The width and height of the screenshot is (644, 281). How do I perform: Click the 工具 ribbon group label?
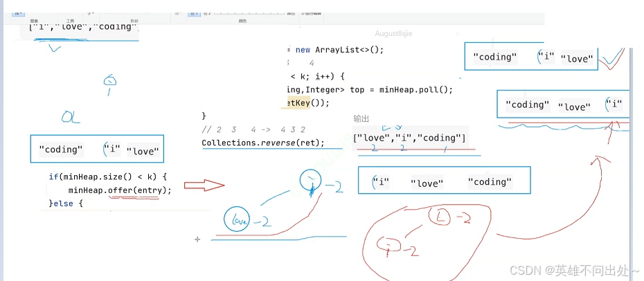[x=70, y=21]
